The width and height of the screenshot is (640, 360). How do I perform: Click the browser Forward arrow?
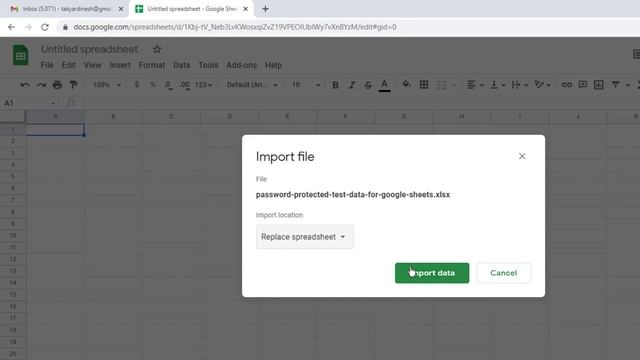(x=28, y=27)
